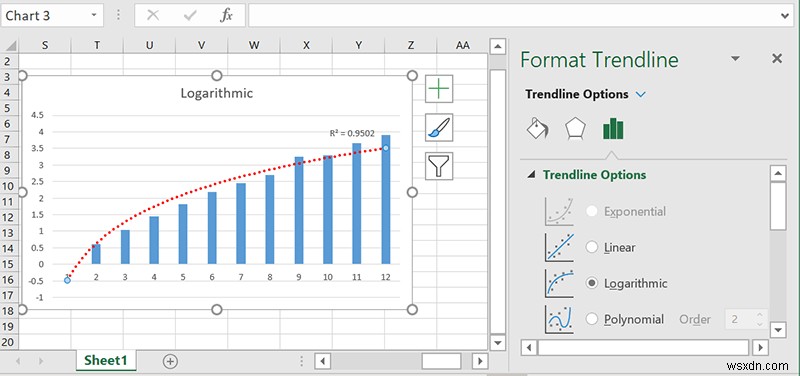
Task: Open Format Trendline pane options dropdown arrow
Action: click(735, 59)
